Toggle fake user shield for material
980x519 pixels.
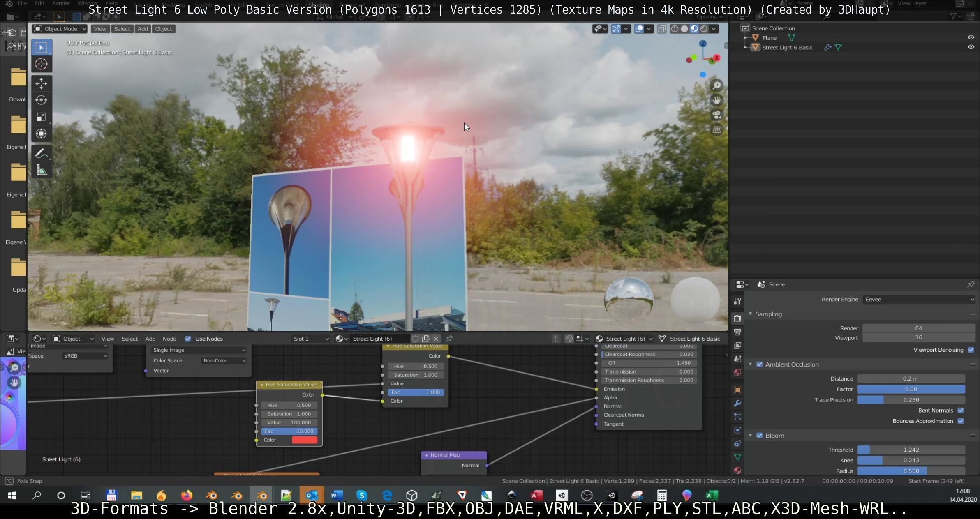[x=415, y=339]
